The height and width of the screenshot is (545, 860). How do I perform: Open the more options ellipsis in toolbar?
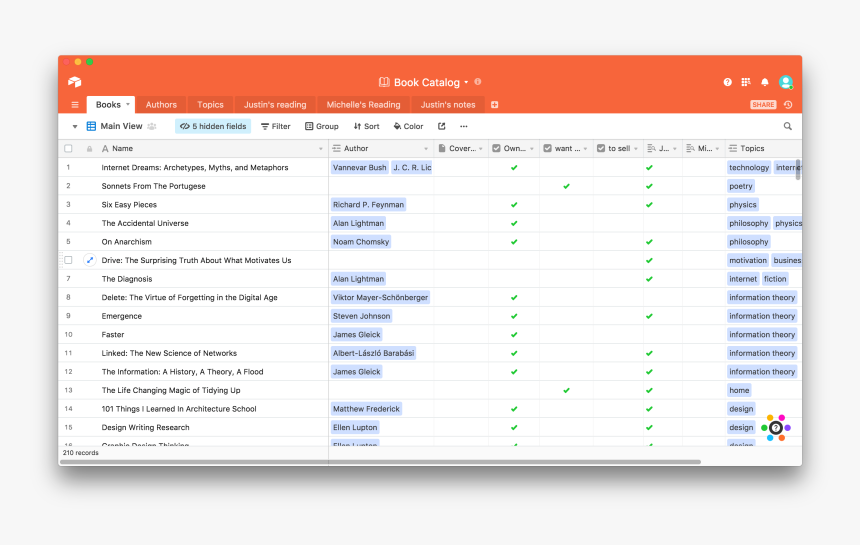tap(463, 126)
